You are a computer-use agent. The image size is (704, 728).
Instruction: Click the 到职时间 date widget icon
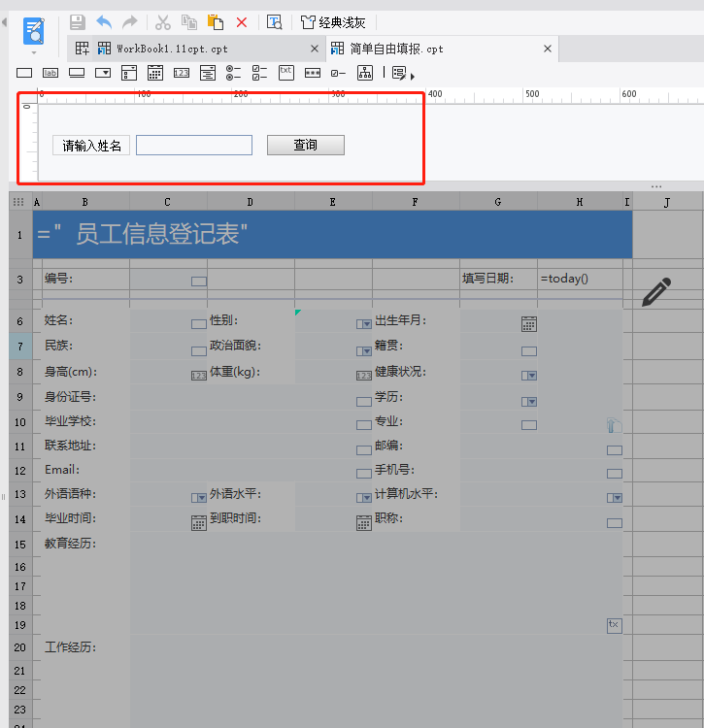(x=364, y=523)
